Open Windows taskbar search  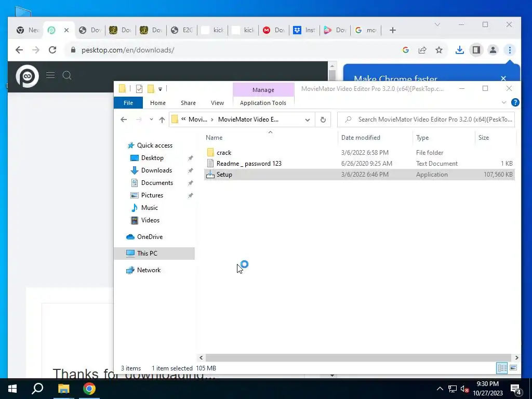click(x=37, y=389)
